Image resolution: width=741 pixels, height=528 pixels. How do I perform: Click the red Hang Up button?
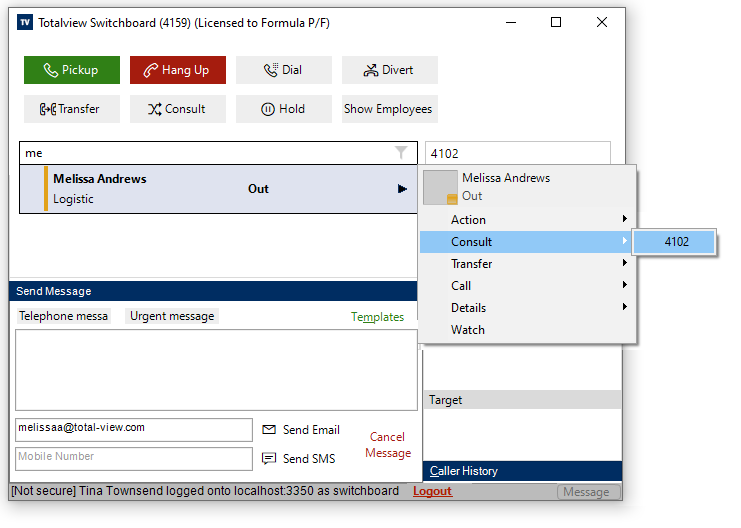point(178,70)
